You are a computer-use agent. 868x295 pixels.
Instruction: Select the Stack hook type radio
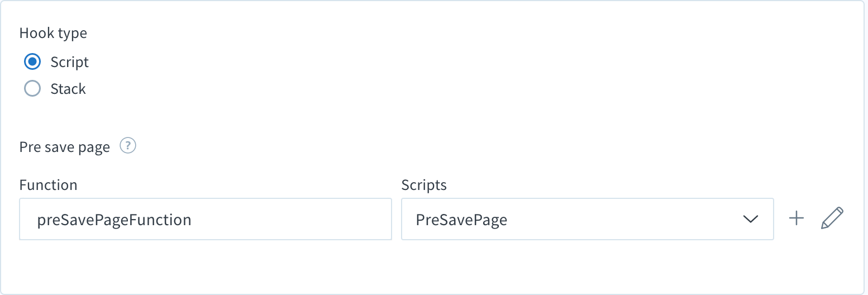click(x=32, y=88)
